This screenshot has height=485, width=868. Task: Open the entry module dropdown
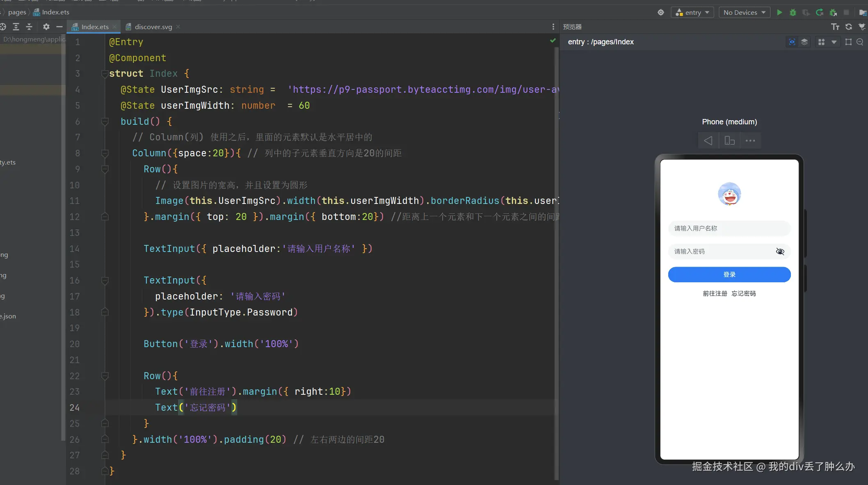click(x=692, y=12)
